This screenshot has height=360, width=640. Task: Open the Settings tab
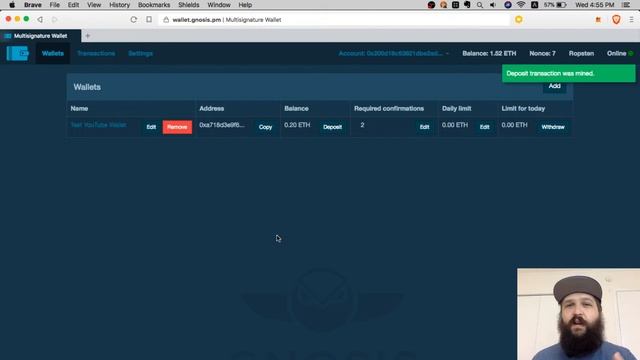point(140,53)
